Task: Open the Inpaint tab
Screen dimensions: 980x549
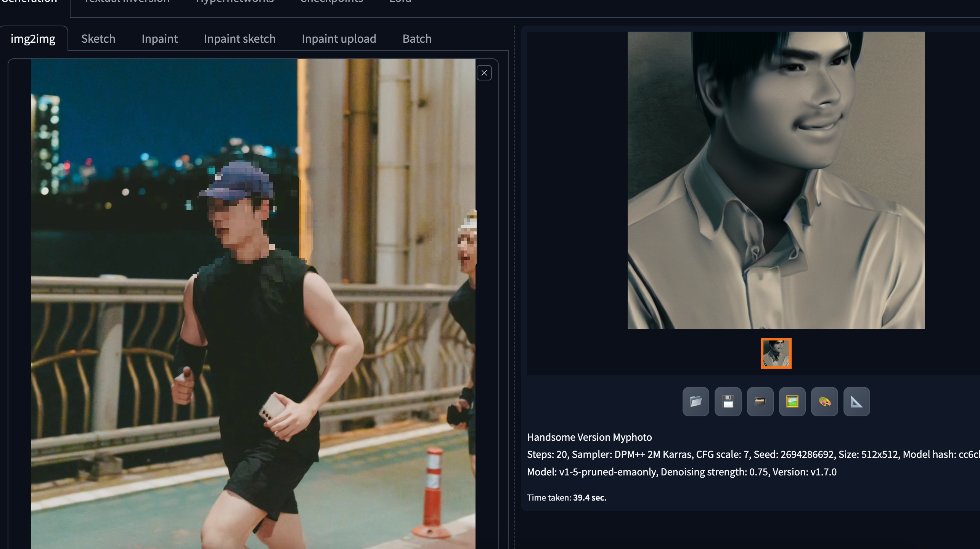Action: (x=159, y=39)
